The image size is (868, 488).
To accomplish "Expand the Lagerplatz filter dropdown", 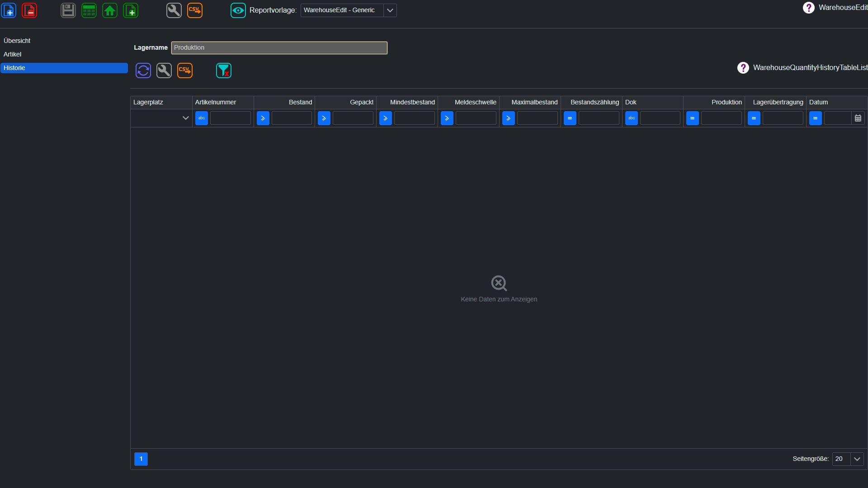I will tap(185, 118).
